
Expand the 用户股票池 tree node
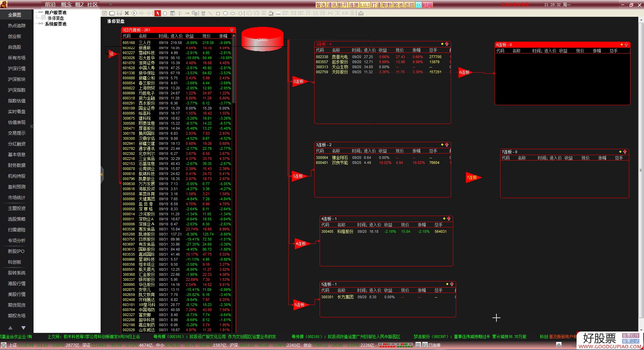(x=41, y=12)
